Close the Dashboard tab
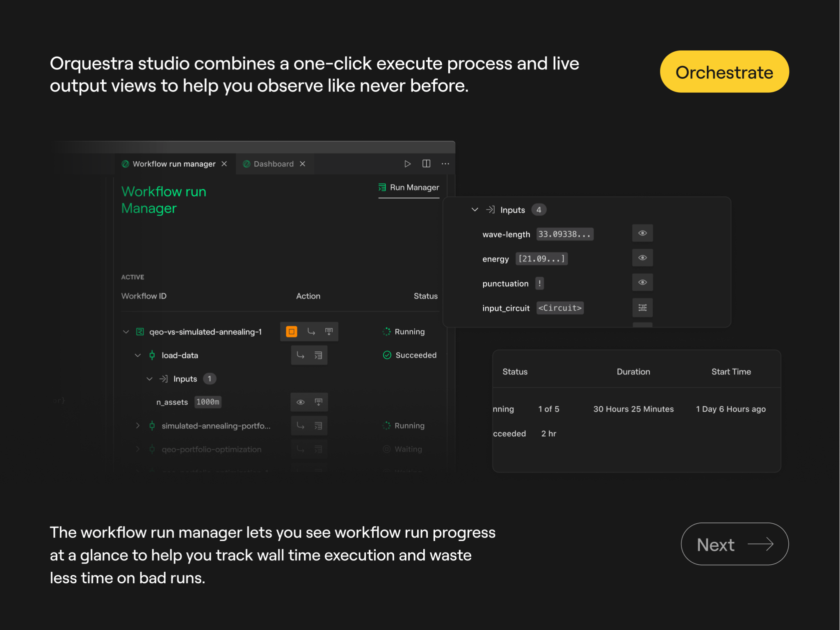Image resolution: width=840 pixels, height=630 pixels. (303, 164)
